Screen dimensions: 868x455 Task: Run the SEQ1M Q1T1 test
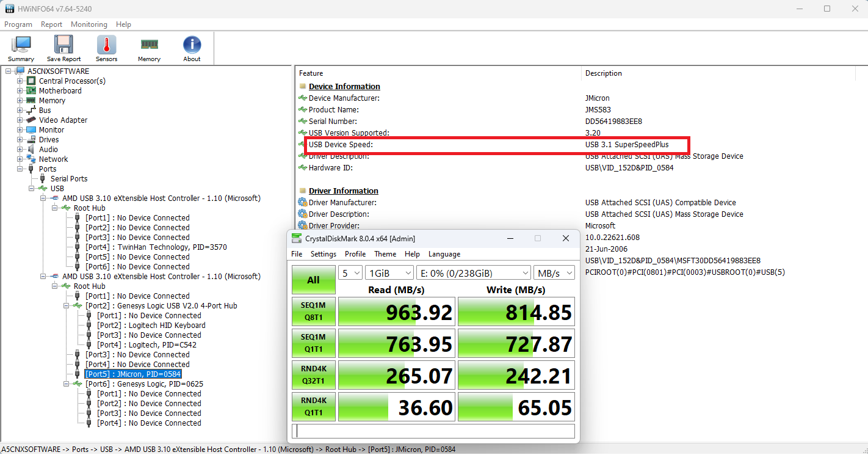pyautogui.click(x=313, y=343)
